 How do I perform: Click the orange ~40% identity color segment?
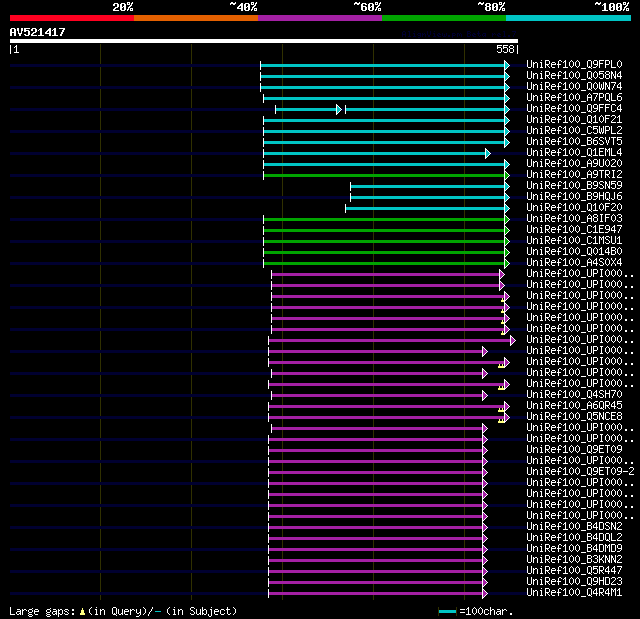pos(196,18)
